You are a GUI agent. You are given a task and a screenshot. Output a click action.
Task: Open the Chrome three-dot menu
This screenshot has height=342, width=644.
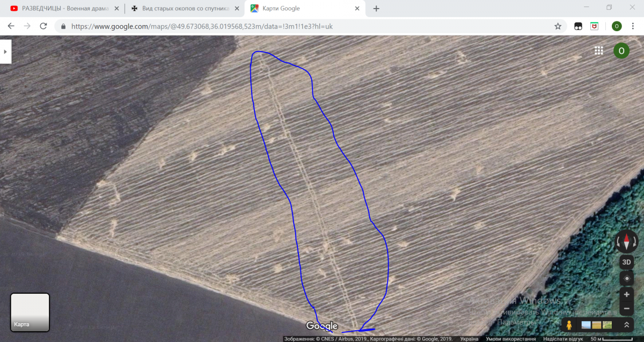point(633,26)
